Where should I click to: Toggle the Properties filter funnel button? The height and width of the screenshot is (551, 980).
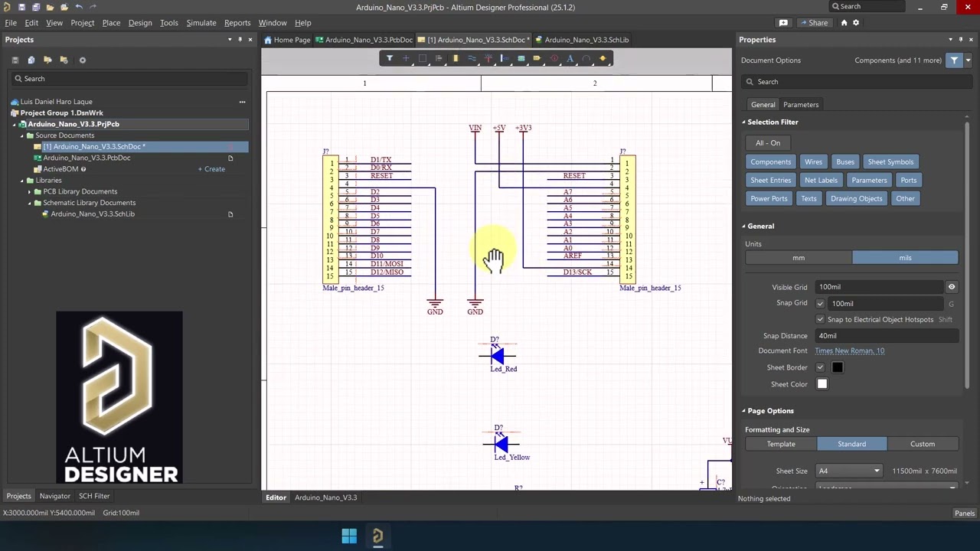tap(954, 60)
